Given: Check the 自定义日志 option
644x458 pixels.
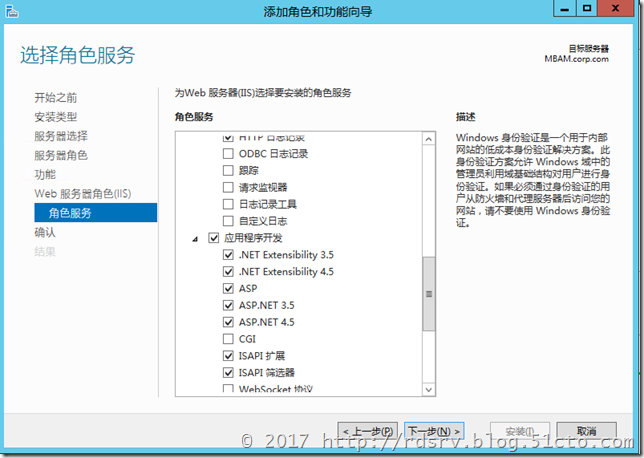Looking at the screenshot, I should pos(228,221).
